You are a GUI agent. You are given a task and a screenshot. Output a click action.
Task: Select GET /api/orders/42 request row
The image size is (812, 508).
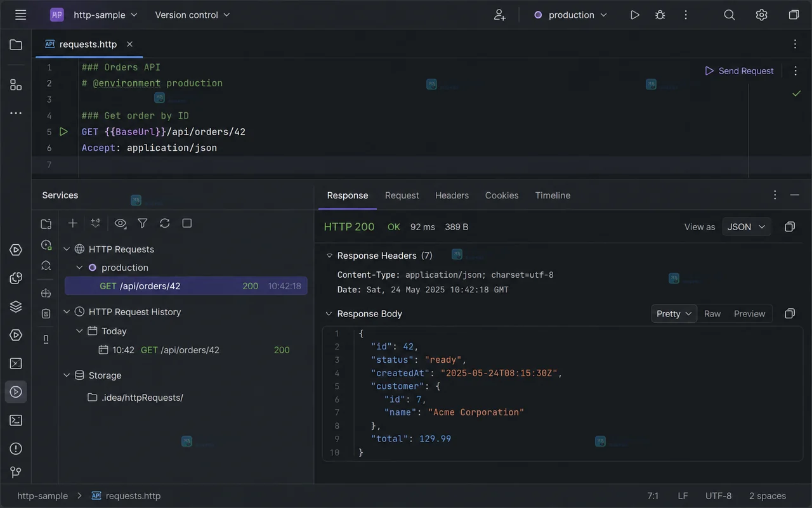tap(186, 286)
